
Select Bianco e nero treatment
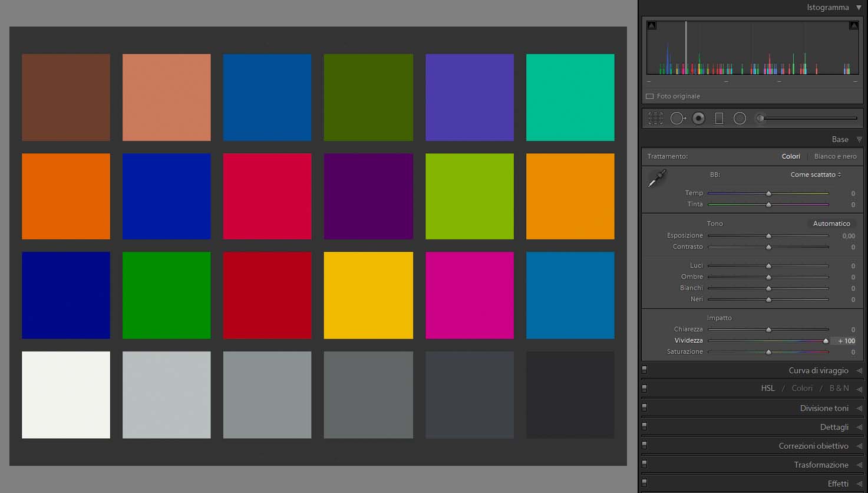835,156
